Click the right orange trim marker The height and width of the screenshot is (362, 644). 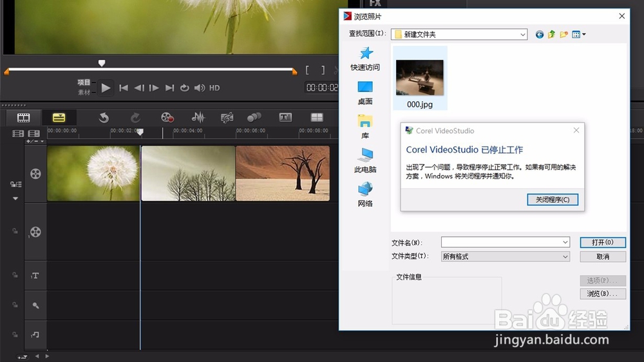tap(294, 72)
